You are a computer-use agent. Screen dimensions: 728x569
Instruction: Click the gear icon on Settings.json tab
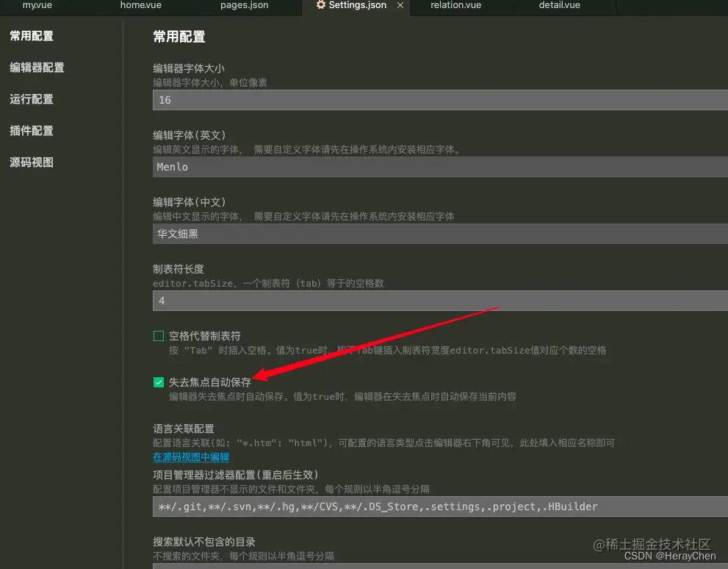[320, 6]
